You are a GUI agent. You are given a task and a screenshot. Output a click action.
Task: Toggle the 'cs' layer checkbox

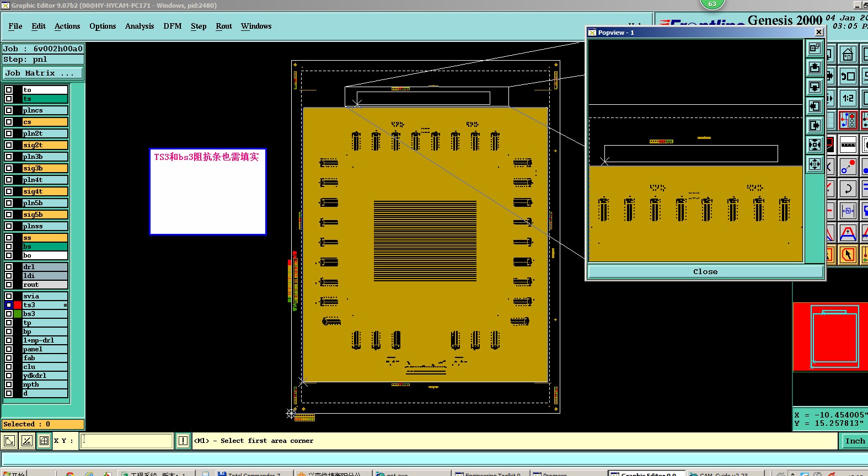pyautogui.click(x=9, y=122)
